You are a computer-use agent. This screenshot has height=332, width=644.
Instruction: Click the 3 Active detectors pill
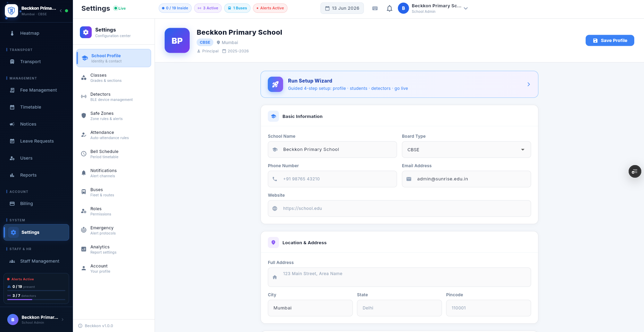208,8
